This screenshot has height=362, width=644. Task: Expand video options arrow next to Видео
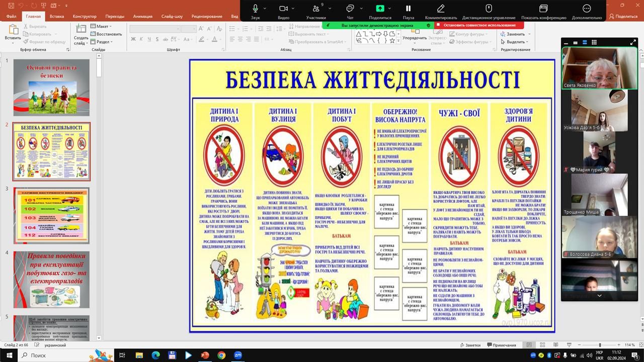pos(293,9)
